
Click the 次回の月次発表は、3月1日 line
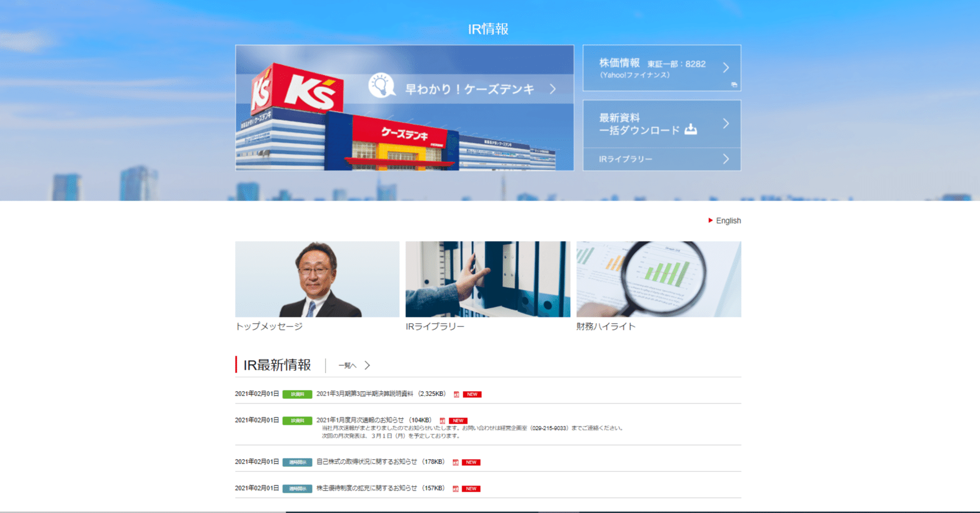click(391, 436)
